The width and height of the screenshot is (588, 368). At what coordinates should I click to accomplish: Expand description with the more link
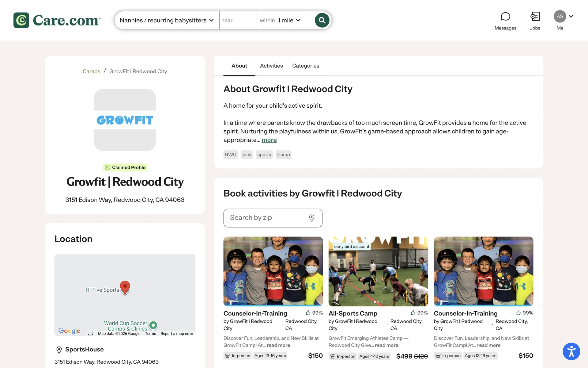click(x=269, y=140)
